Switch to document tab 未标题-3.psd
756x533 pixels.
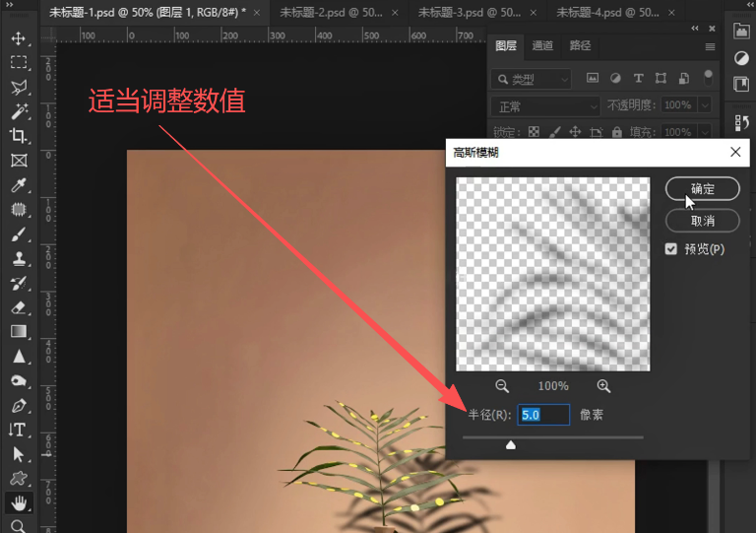click(x=470, y=13)
